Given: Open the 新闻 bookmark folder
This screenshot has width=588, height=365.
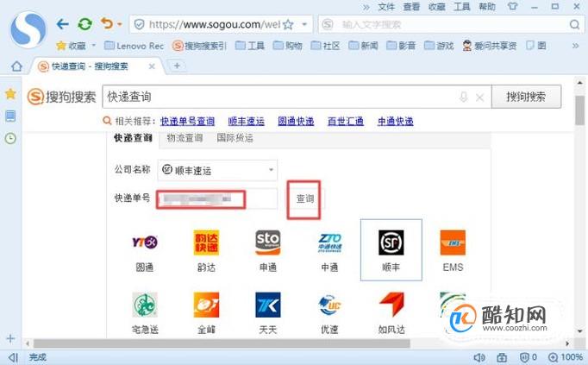Looking at the screenshot, I should click(x=363, y=46).
